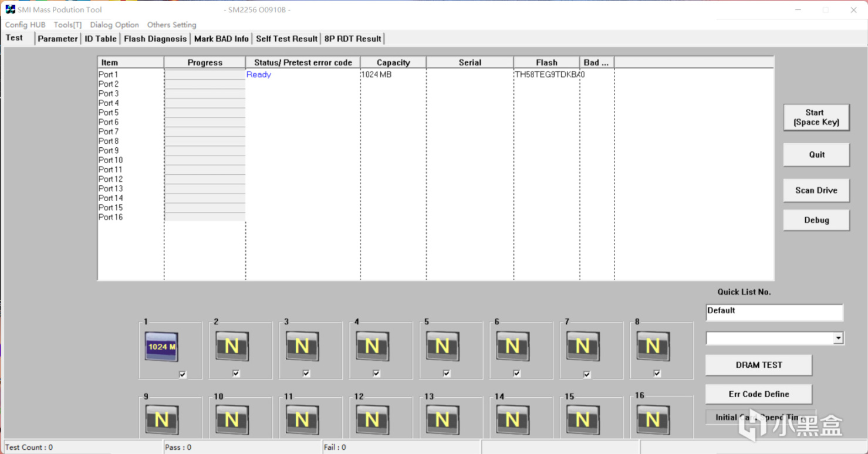This screenshot has height=454, width=868.
Task: Click the port 4 N drive icon
Action: [x=372, y=347]
